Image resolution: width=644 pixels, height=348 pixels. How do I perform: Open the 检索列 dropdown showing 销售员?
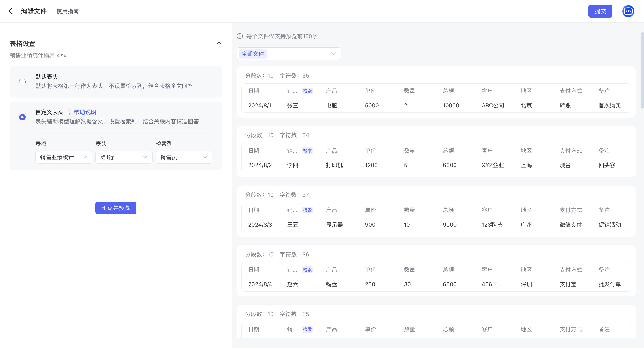pyautogui.click(x=184, y=157)
